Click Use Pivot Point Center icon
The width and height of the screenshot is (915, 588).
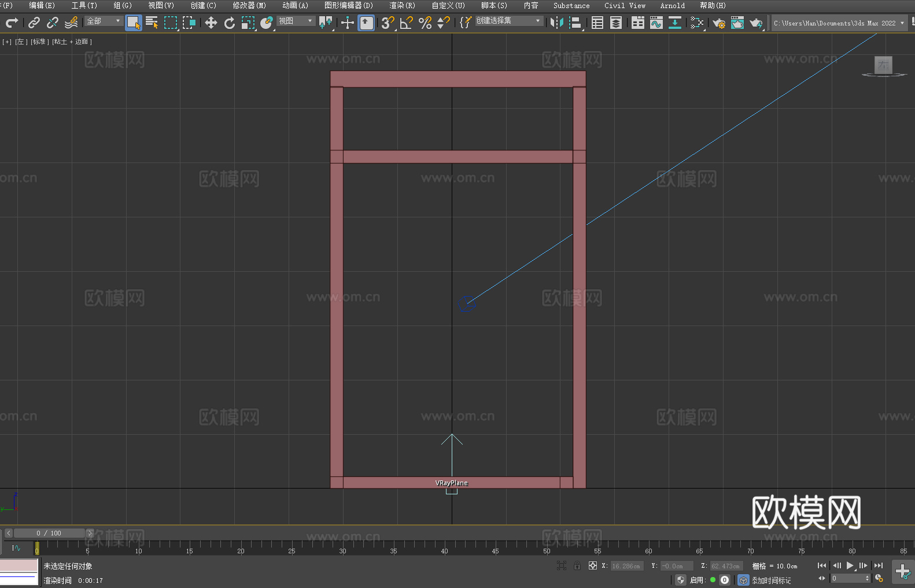(x=326, y=23)
